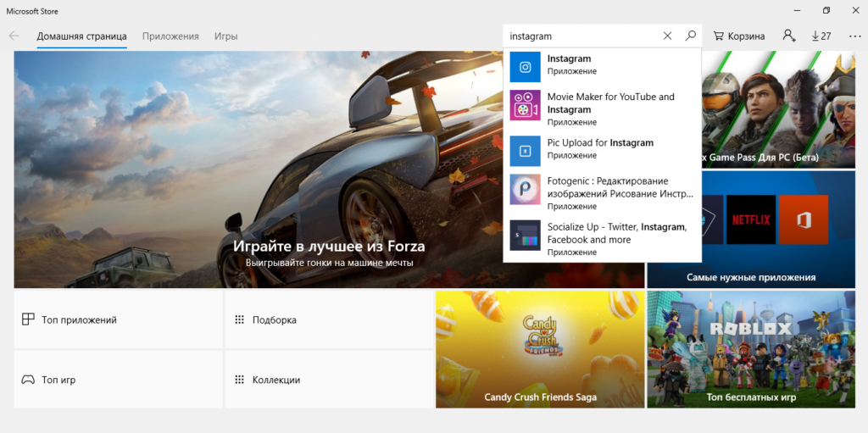Open the Коллекции tile
This screenshot has width=868, height=433.
pyautogui.click(x=329, y=380)
